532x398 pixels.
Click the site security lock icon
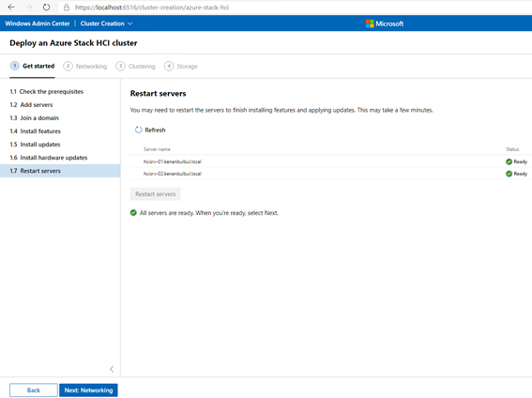point(67,8)
